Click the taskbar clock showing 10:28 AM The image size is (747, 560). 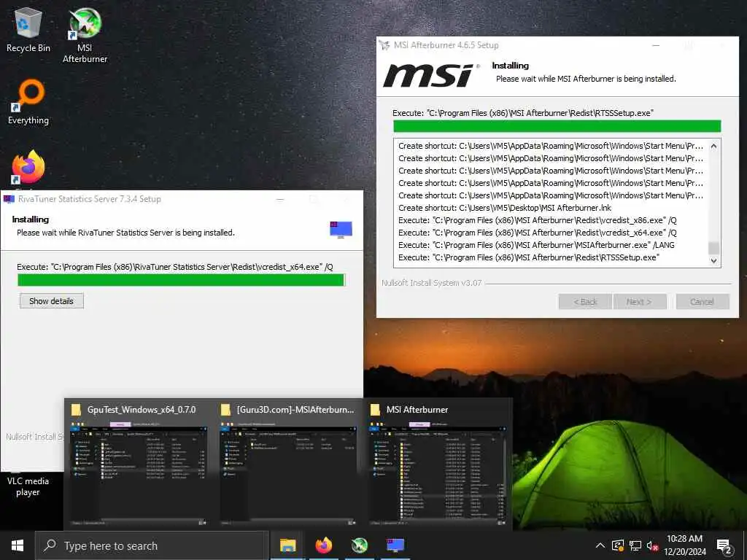click(684, 545)
